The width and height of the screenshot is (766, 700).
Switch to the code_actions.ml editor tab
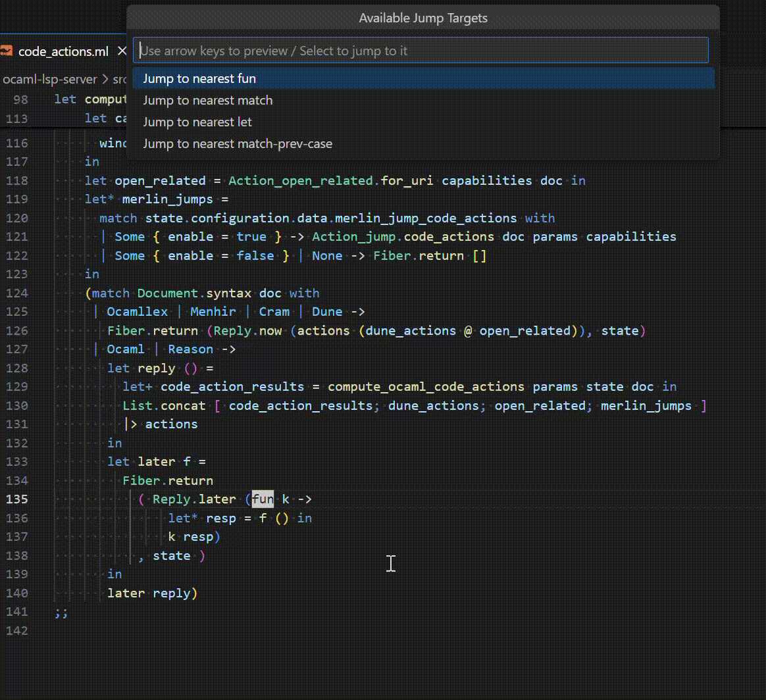coord(63,51)
